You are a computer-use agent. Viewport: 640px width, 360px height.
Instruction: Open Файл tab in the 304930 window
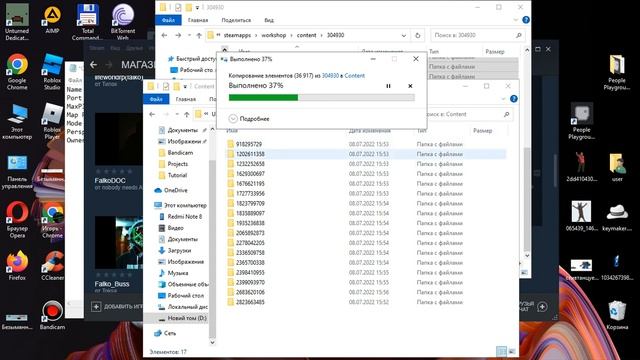[168, 20]
